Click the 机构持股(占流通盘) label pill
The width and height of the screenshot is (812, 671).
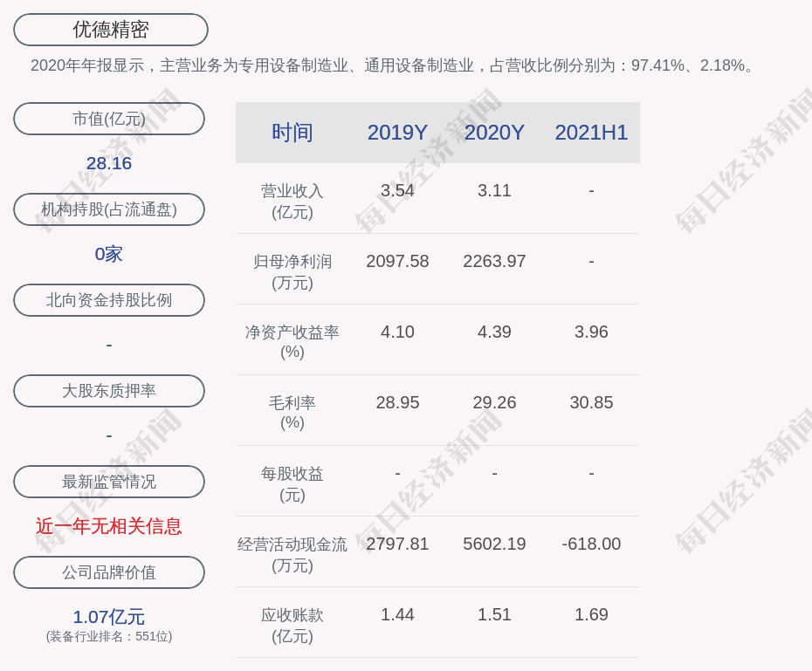[109, 209]
